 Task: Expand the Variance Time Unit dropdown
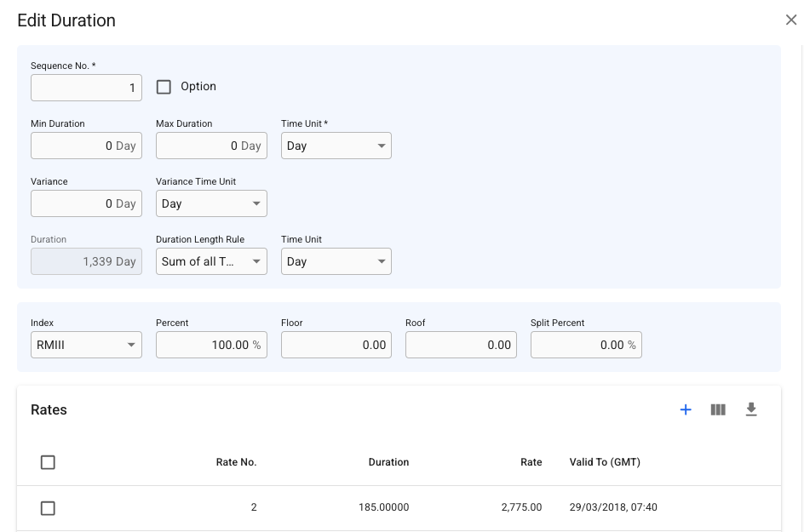tap(211, 203)
